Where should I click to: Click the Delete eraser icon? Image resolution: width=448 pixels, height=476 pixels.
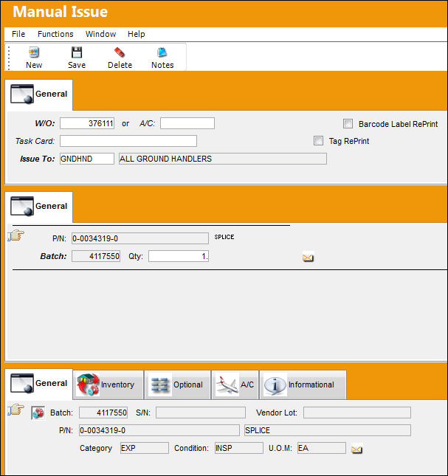(x=120, y=52)
